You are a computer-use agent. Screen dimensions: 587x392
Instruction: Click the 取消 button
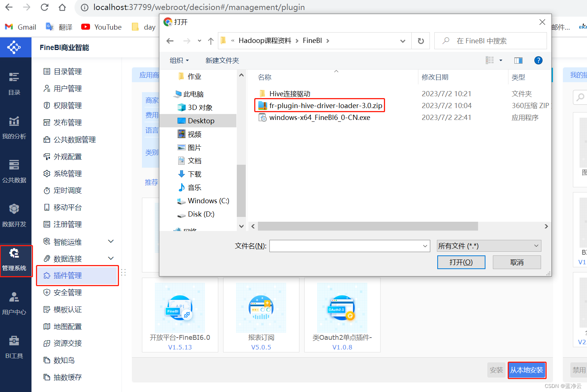[517, 262]
